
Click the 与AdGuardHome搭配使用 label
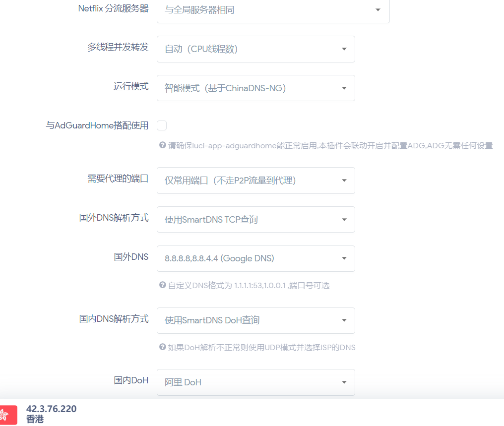pos(97,125)
